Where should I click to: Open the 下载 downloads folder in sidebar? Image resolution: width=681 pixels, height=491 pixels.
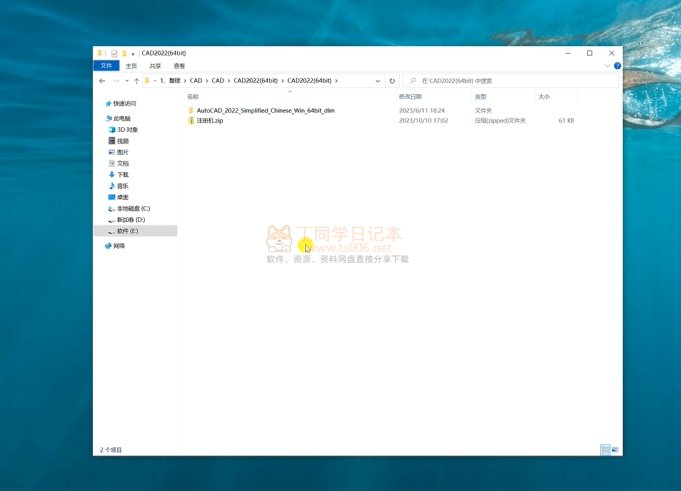click(122, 175)
